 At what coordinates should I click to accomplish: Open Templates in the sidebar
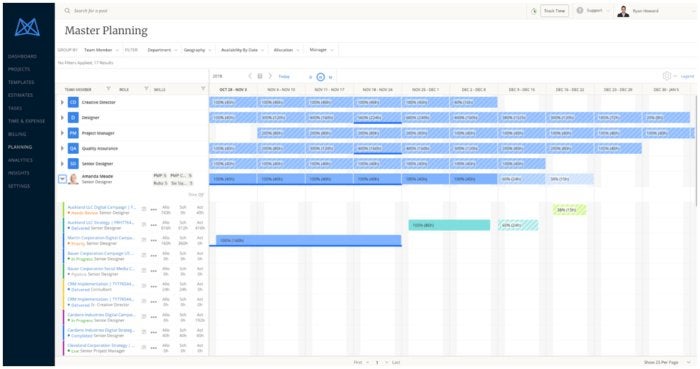click(x=21, y=82)
